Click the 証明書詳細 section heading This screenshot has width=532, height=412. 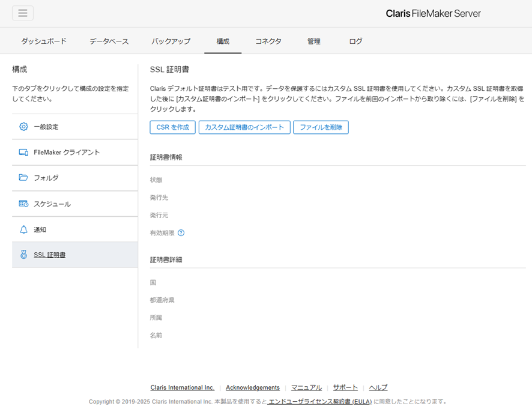point(166,259)
